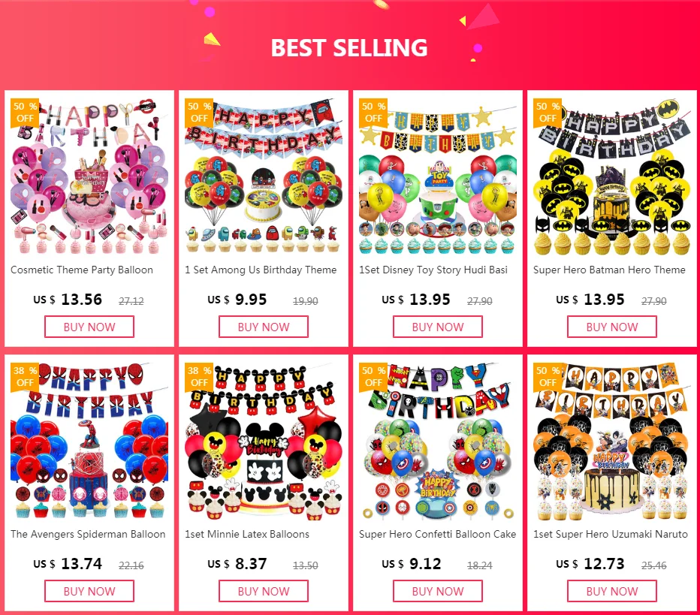
Task: Open title link Super Hero Batman Hero Theme
Action: click(609, 270)
